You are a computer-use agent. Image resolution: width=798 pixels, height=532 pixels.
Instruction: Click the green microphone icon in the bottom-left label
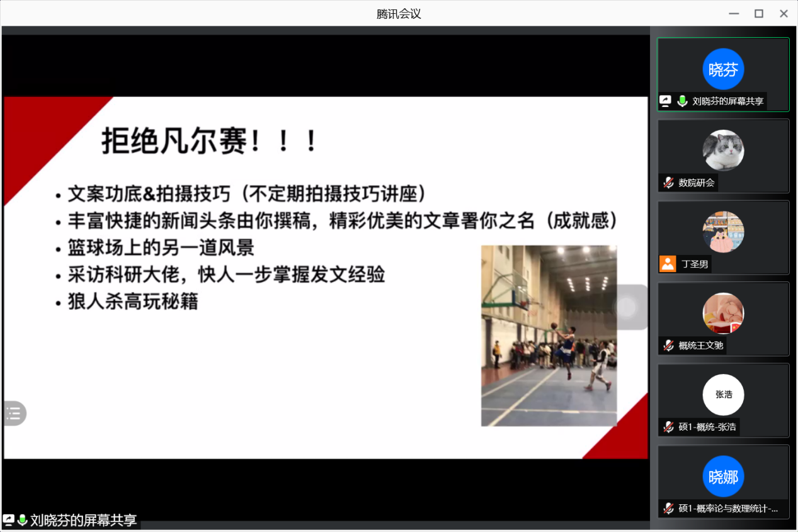point(23,520)
